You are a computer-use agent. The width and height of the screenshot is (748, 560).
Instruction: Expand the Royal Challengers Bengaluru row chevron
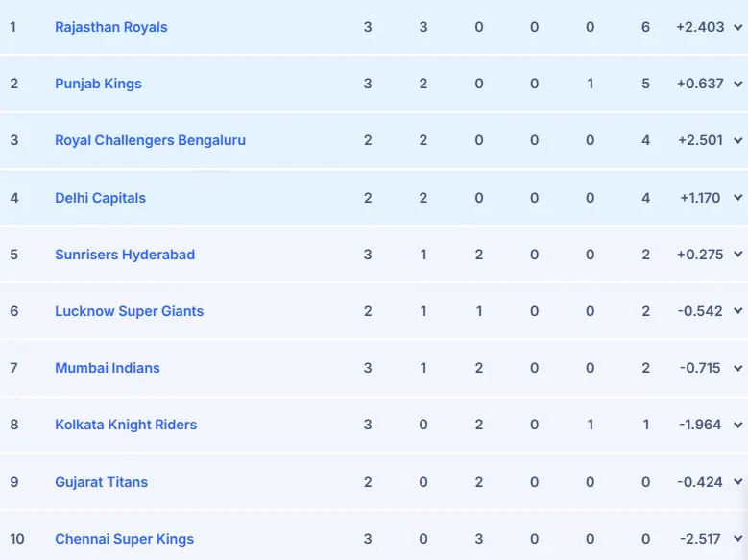tap(737, 141)
